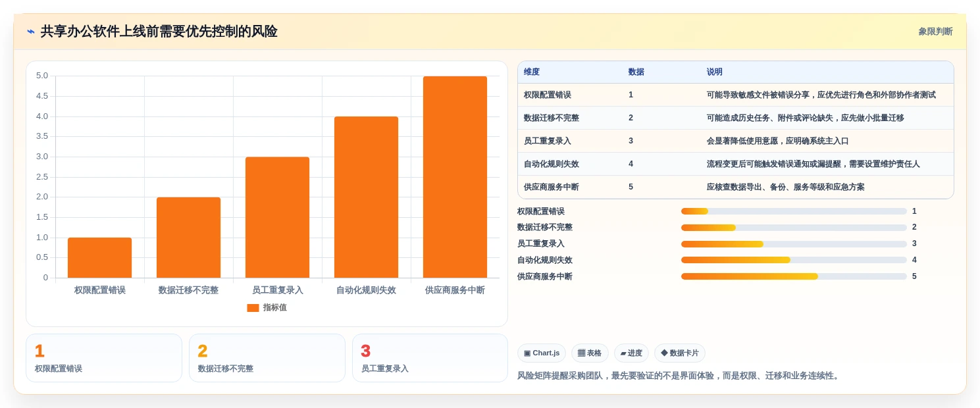Click the 数据 column header
The height and width of the screenshot is (408, 980).
click(636, 72)
